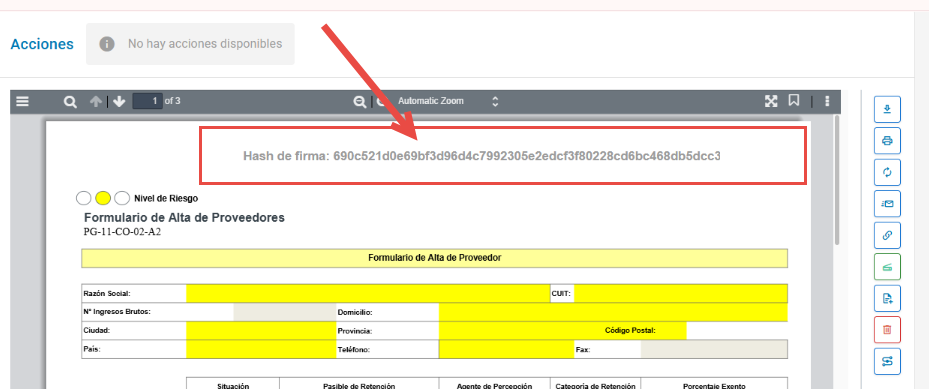Screen dimensions: 929x389
Task: Click the Hash de firma text
Action: (482, 156)
